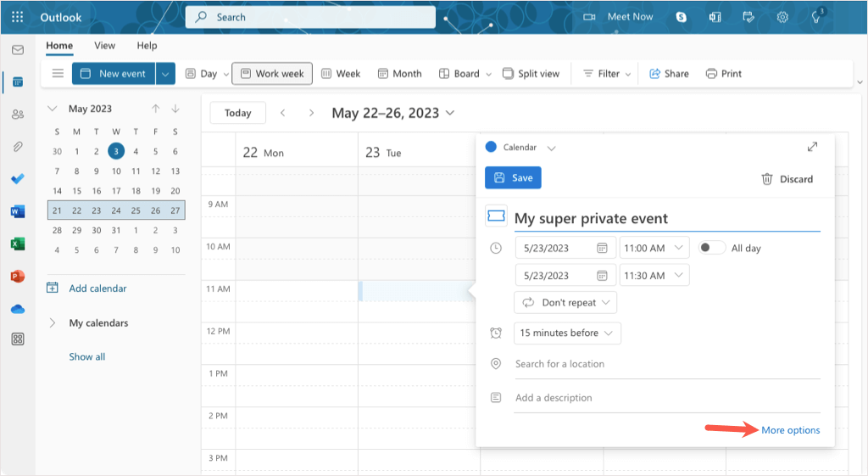Expand the 15 minutes before reminder dropdown

tap(567, 333)
